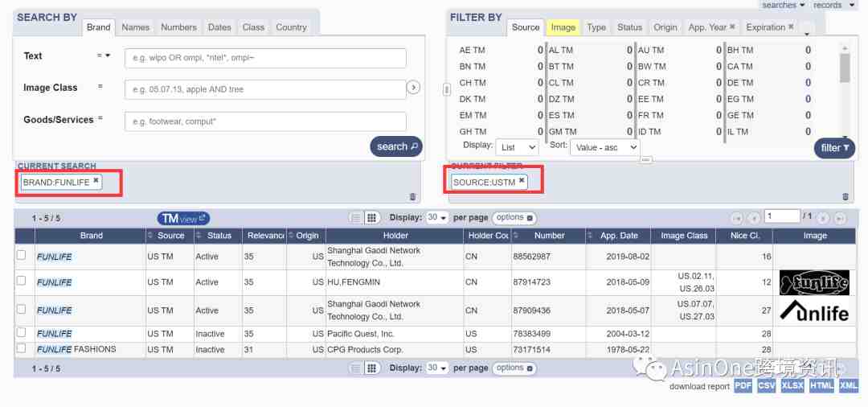Open Display List dropdown in filter panel
This screenshot has height=407, width=868.
[517, 147]
